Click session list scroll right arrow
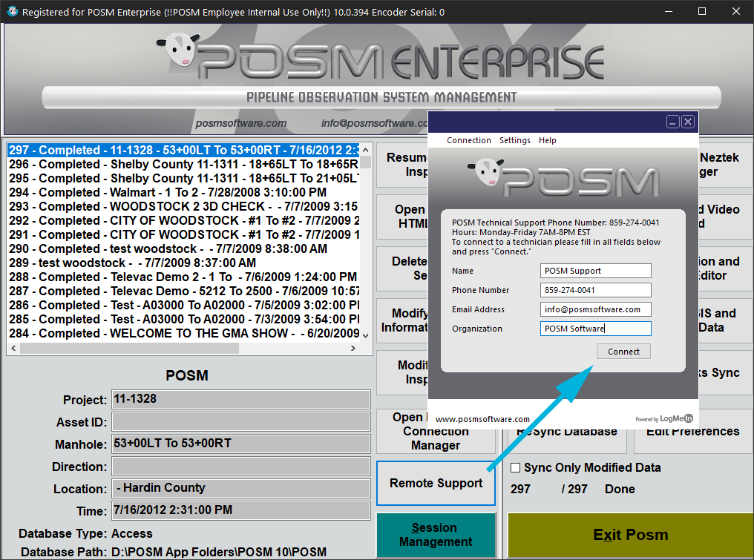754x560 pixels. (353, 348)
